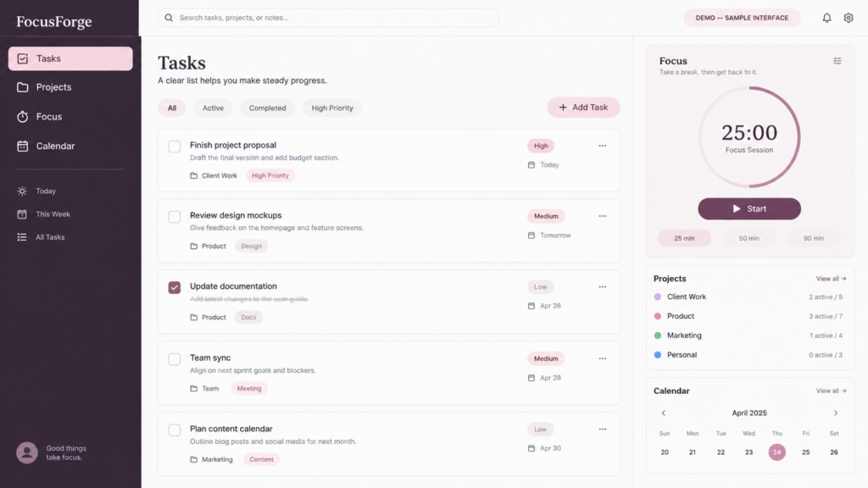Viewport: 868px width, 488px height.
Task: Open the notifications bell
Action: tap(826, 18)
